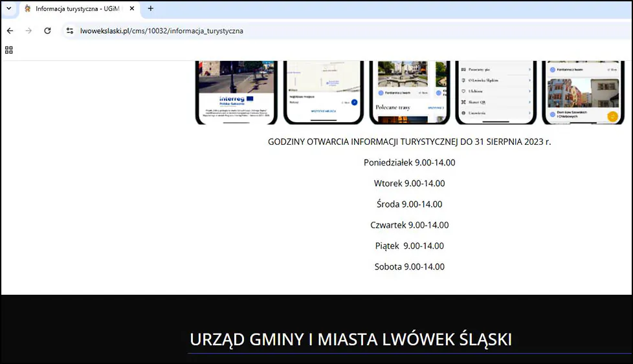The image size is (633, 364).
Task: Open the Interreg phone screenshot thumbnail
Action: click(x=237, y=92)
